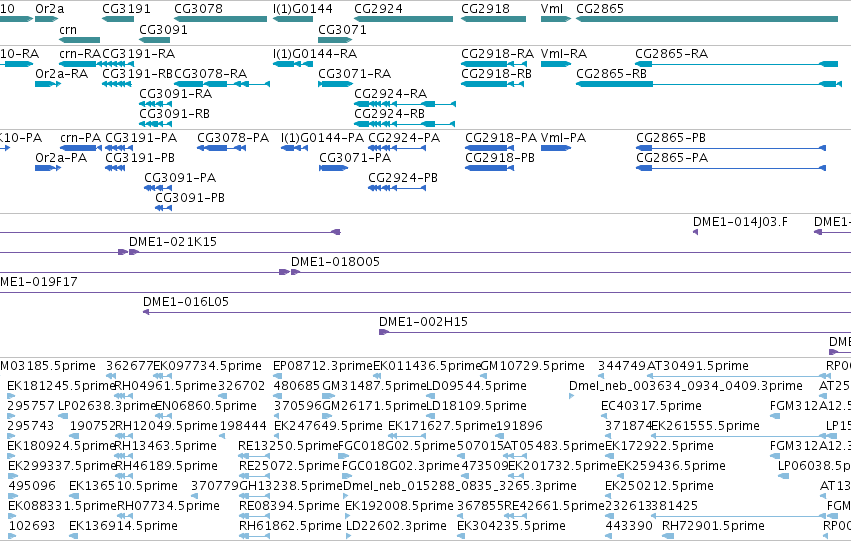Click the CG3091-RB transcript label

coord(174,113)
